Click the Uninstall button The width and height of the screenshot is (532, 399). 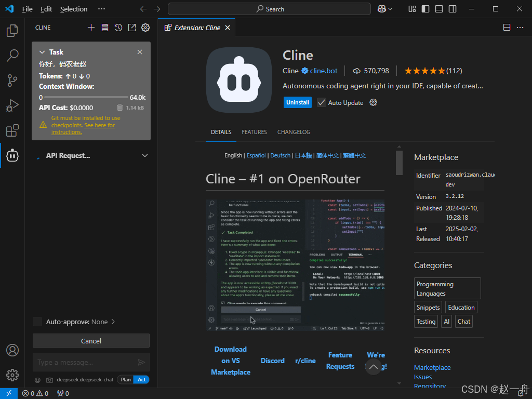point(298,102)
